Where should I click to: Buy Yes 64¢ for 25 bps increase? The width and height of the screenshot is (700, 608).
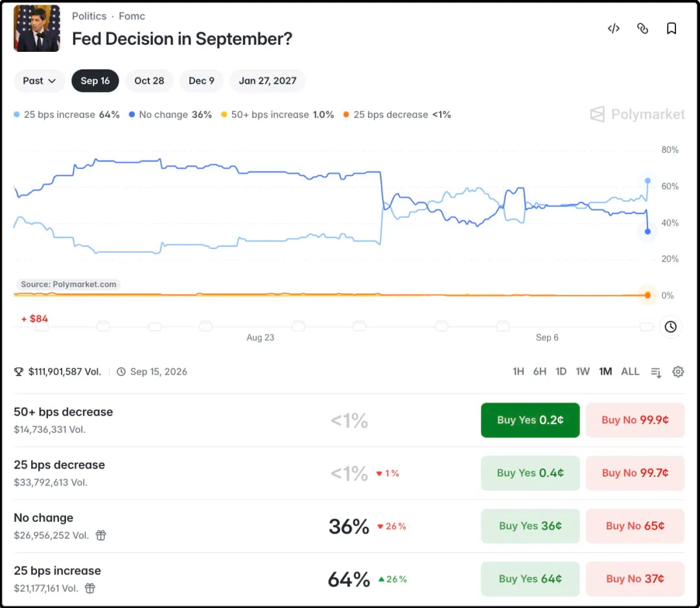530,579
